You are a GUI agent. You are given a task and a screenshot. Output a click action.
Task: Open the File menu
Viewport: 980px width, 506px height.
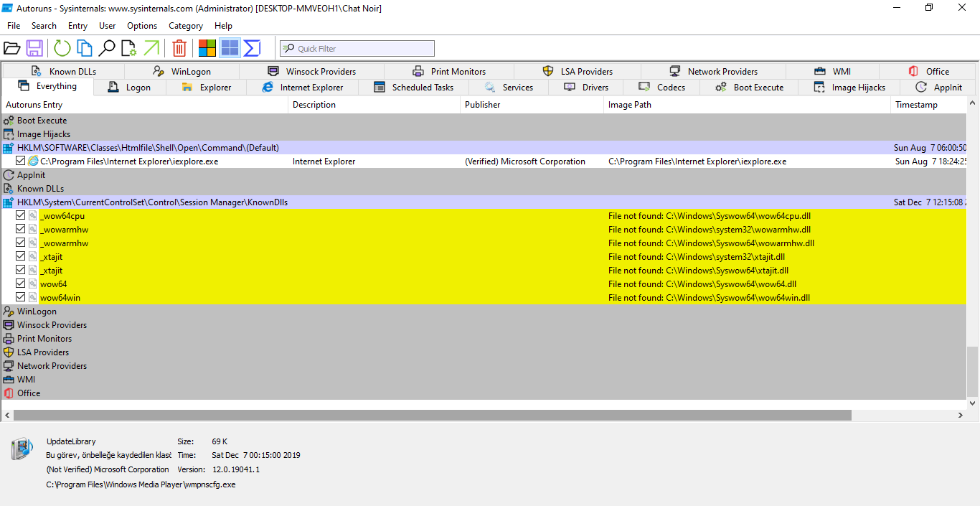pyautogui.click(x=14, y=26)
